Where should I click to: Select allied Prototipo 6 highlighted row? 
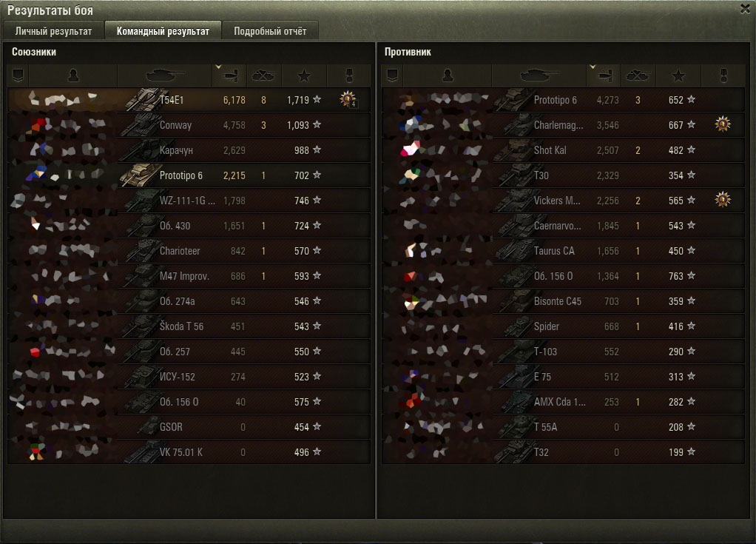[189, 175]
